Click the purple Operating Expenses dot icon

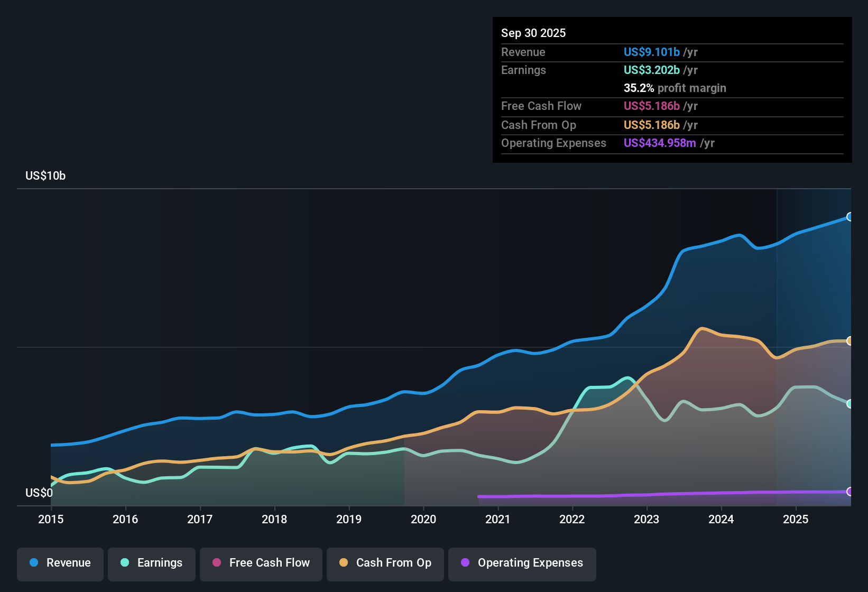(x=464, y=563)
